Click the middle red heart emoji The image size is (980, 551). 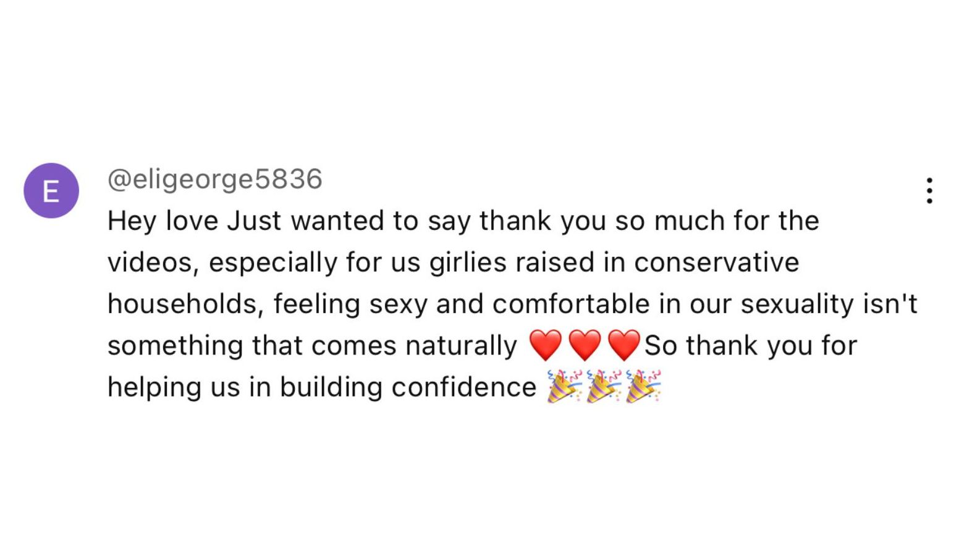tap(585, 345)
